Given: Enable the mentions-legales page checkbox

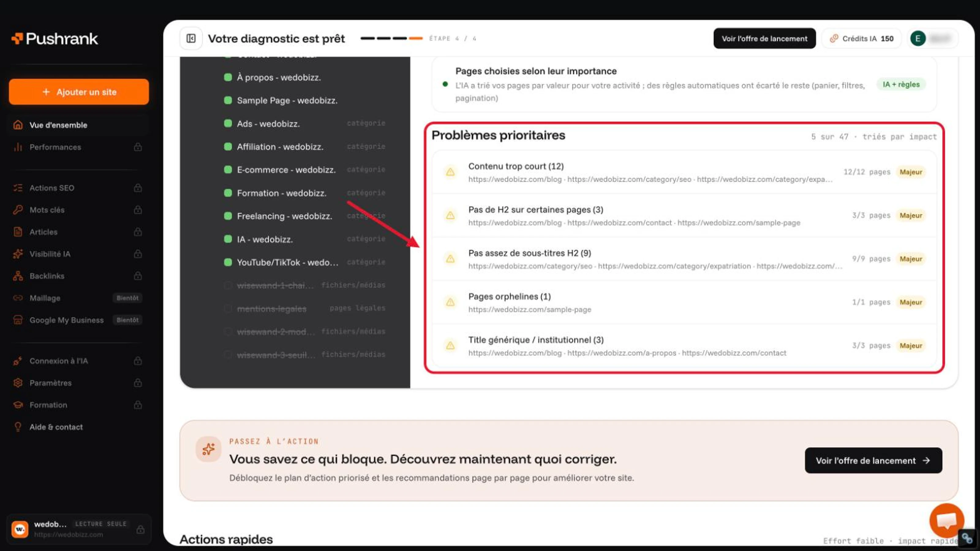Looking at the screenshot, I should pyautogui.click(x=228, y=308).
